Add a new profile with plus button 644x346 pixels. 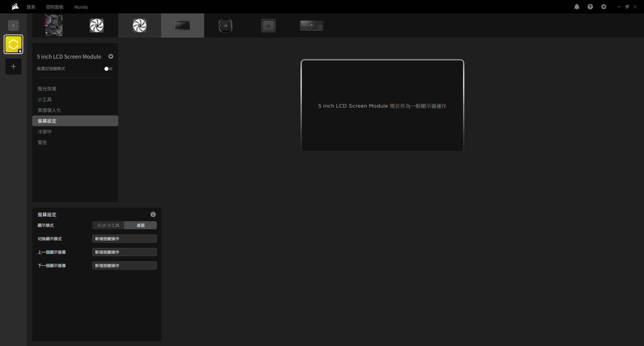coord(13,66)
